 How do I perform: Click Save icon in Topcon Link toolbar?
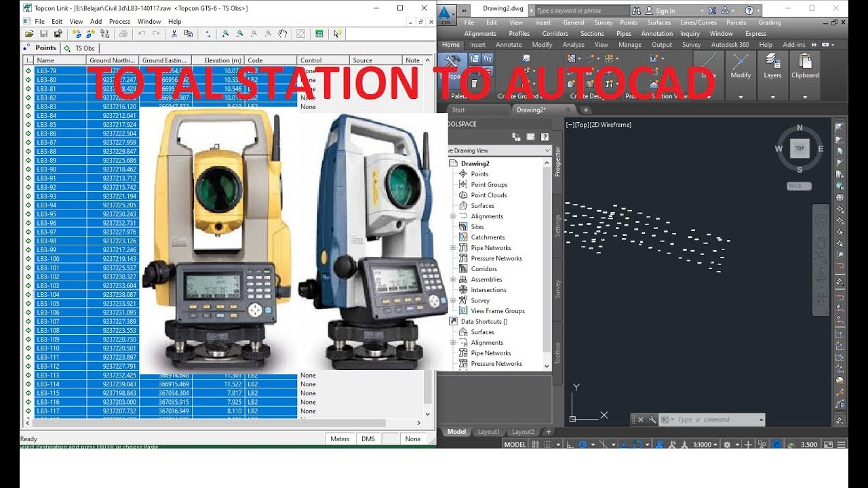coord(43,33)
